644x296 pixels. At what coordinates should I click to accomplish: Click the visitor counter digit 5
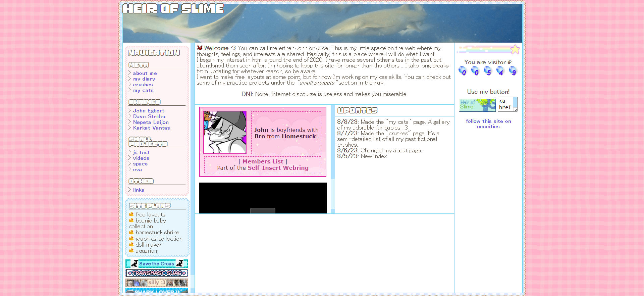pyautogui.click(x=488, y=71)
